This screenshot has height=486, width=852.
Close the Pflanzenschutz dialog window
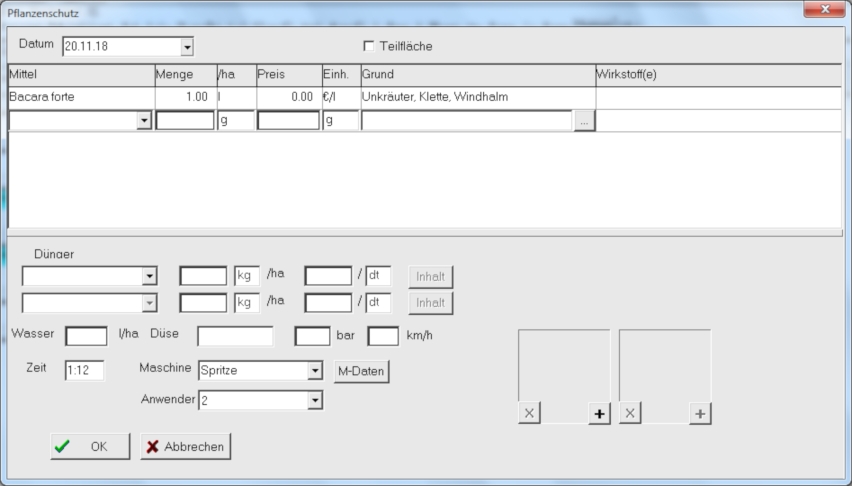[828, 9]
